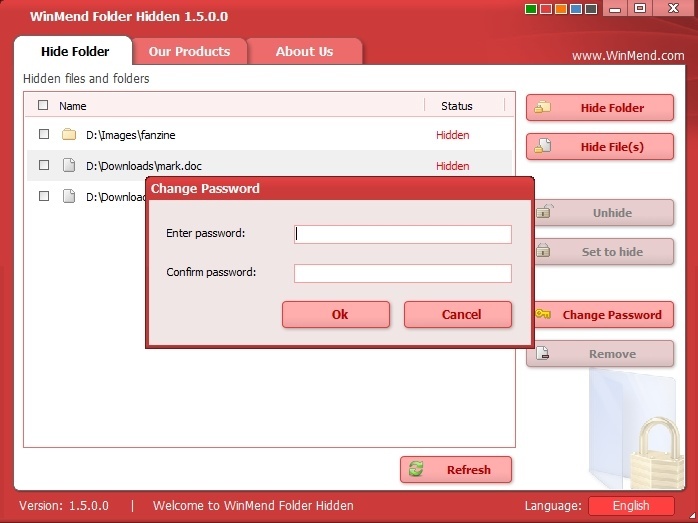Tick the select-all checkbox beside Name
Viewport: 698px width, 523px height.
tap(43, 105)
